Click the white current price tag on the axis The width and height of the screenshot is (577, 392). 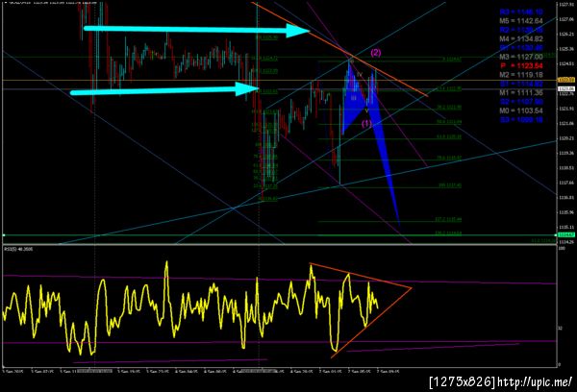click(566, 88)
